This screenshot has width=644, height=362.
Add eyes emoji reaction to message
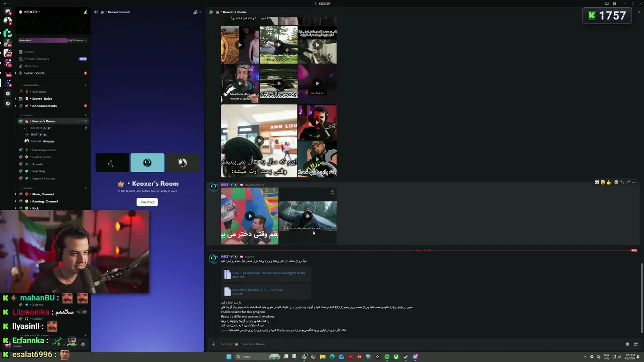point(597,182)
